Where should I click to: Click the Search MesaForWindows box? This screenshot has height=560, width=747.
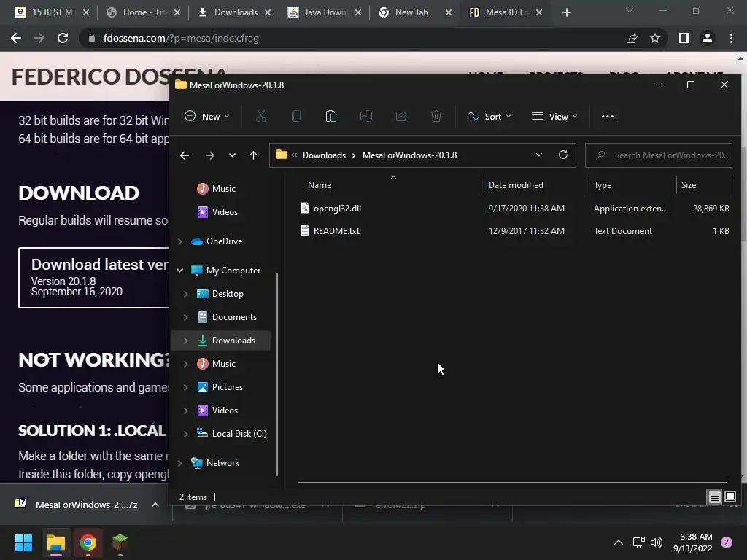click(x=659, y=155)
